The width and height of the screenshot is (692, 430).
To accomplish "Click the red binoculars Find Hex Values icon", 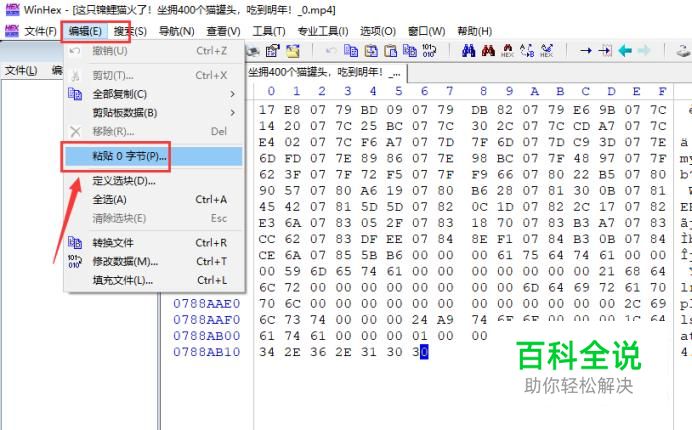I will [488, 51].
